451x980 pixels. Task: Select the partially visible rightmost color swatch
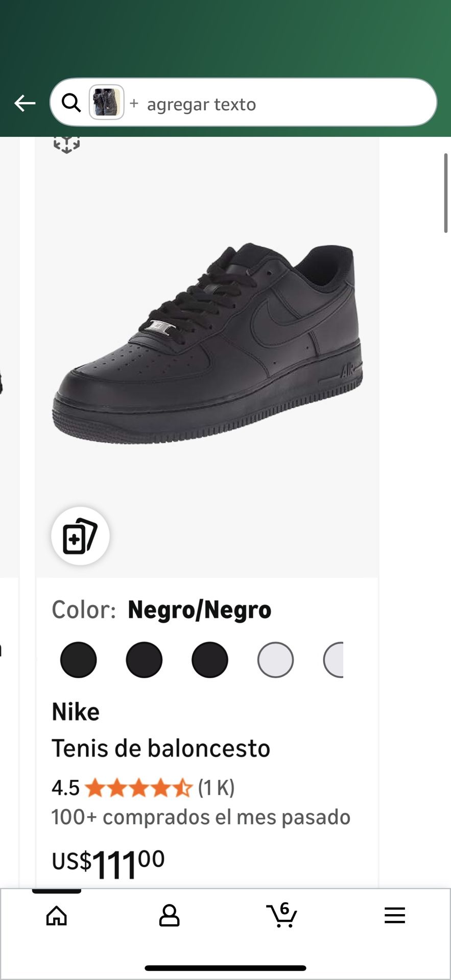tap(337, 659)
